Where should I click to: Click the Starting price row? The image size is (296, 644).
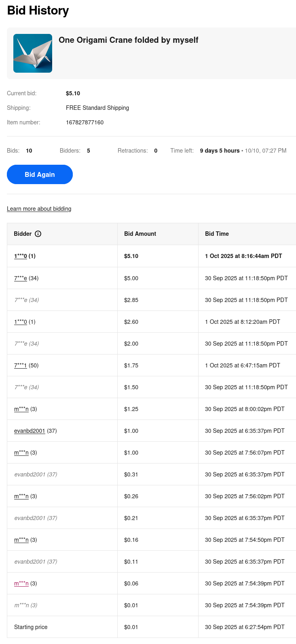31,627
